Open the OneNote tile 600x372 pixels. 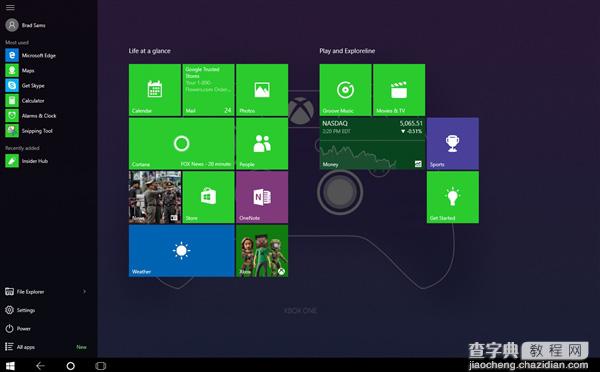tap(262, 197)
